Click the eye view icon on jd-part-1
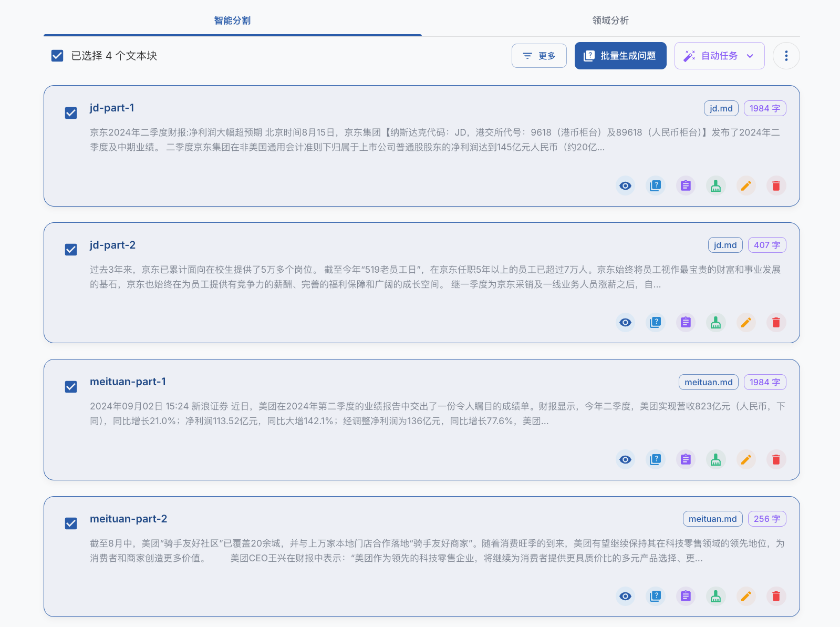The width and height of the screenshot is (840, 627). (625, 186)
